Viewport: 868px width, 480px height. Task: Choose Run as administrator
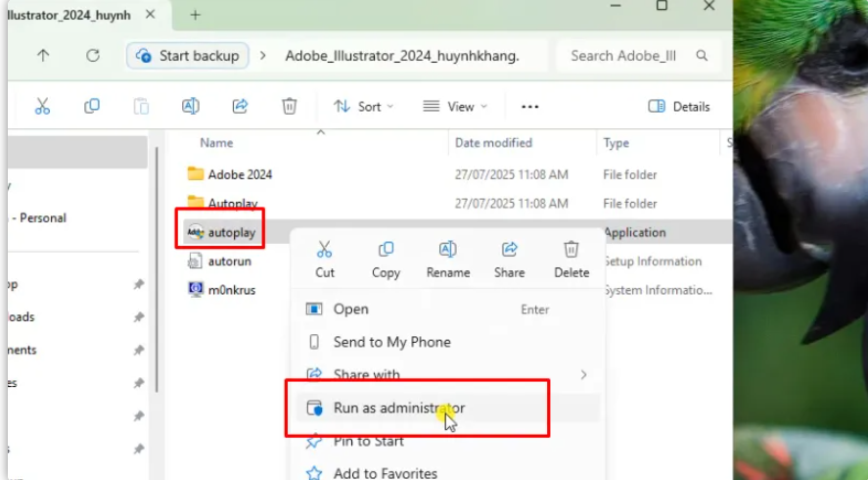(x=398, y=408)
